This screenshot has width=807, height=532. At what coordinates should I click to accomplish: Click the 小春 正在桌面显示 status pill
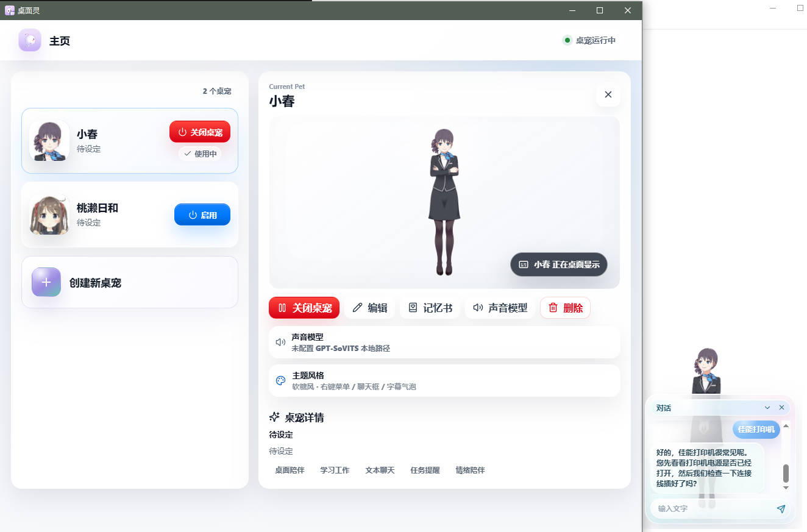(x=559, y=264)
